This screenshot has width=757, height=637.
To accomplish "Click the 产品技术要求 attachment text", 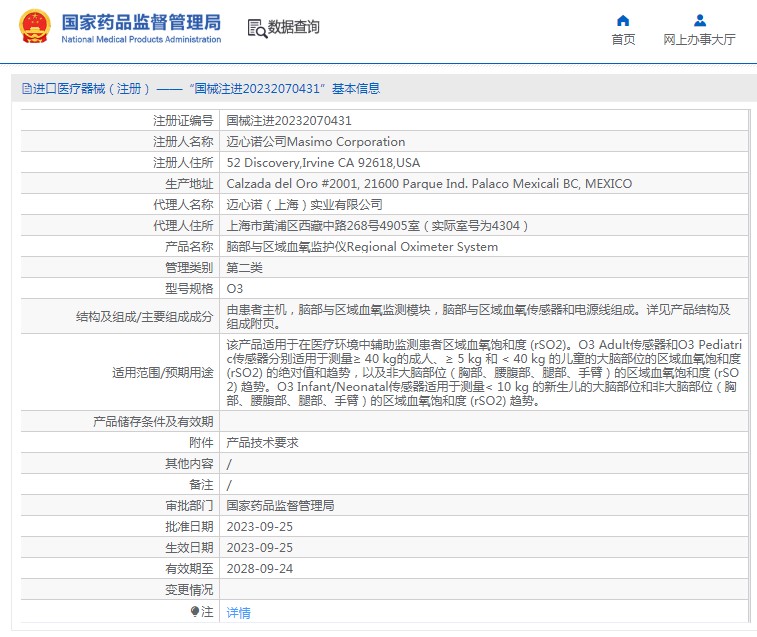I will (263, 442).
